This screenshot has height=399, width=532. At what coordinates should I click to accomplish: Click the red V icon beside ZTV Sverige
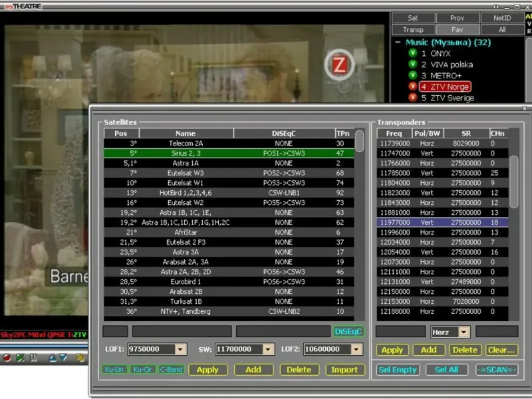tap(412, 98)
